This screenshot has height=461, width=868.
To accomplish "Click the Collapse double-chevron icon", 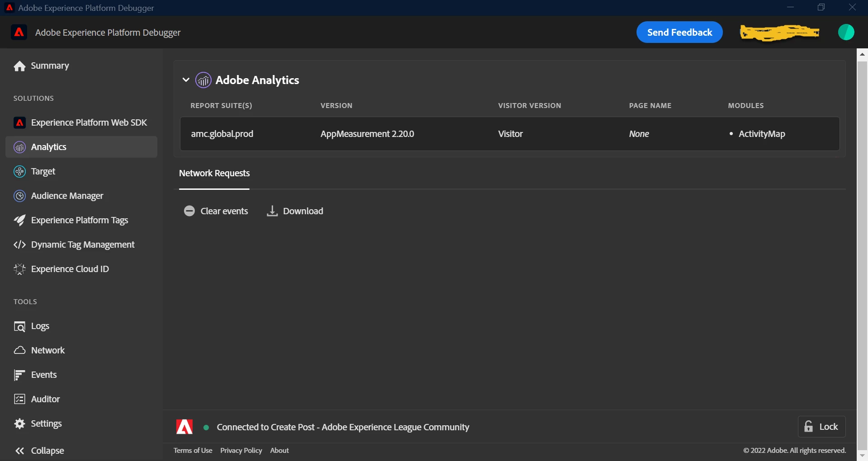I will [19, 451].
